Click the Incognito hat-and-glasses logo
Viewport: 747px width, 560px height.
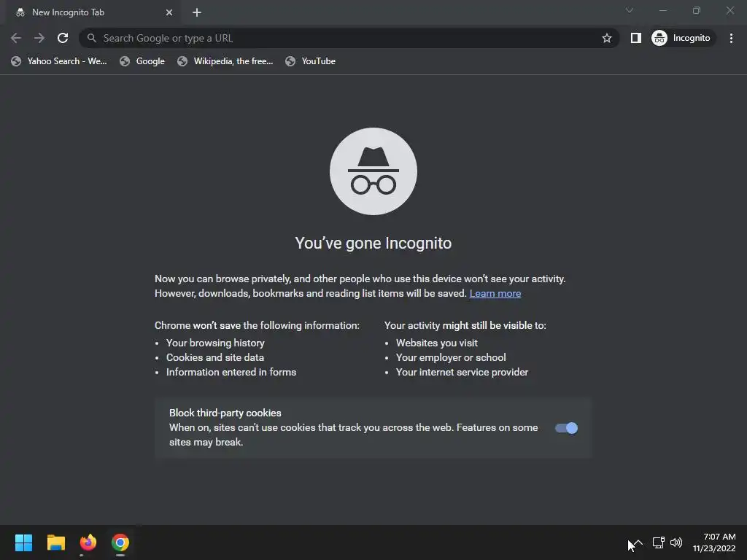click(373, 171)
